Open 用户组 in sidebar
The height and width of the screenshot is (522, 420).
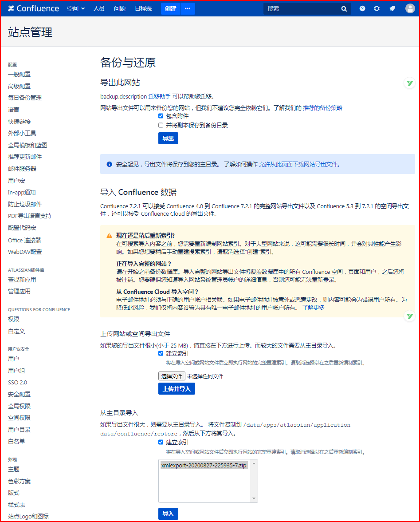tap(16, 371)
